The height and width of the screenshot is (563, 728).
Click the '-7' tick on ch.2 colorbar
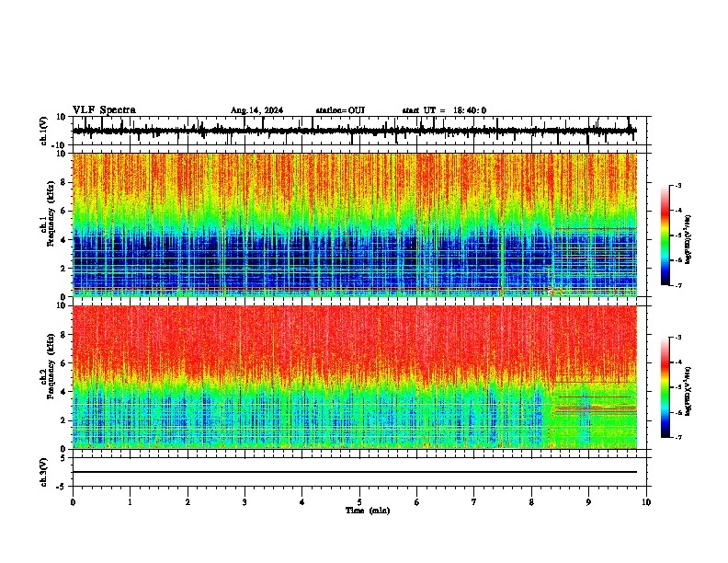(x=677, y=438)
